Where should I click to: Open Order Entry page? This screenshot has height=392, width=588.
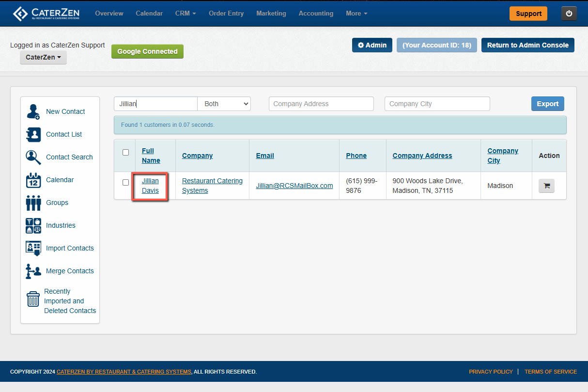point(226,14)
